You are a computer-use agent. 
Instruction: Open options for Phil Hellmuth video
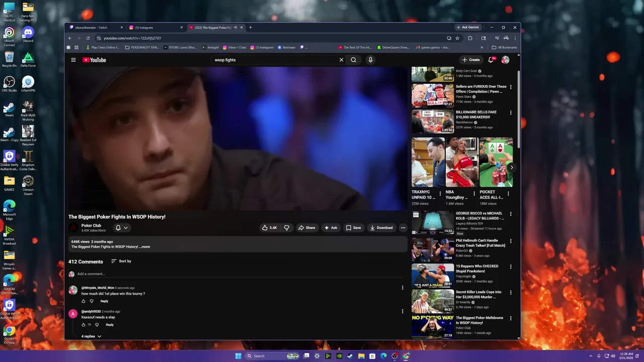point(511,241)
